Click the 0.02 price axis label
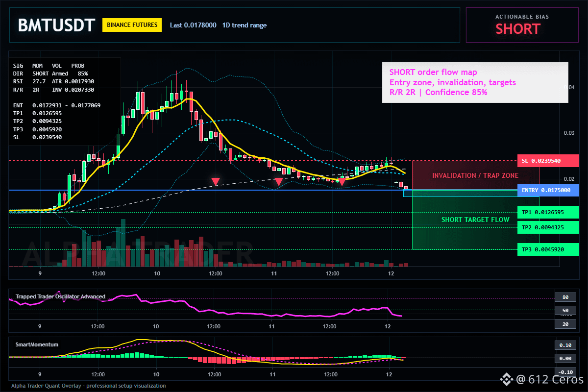The width and height of the screenshot is (588, 392). tap(568, 179)
